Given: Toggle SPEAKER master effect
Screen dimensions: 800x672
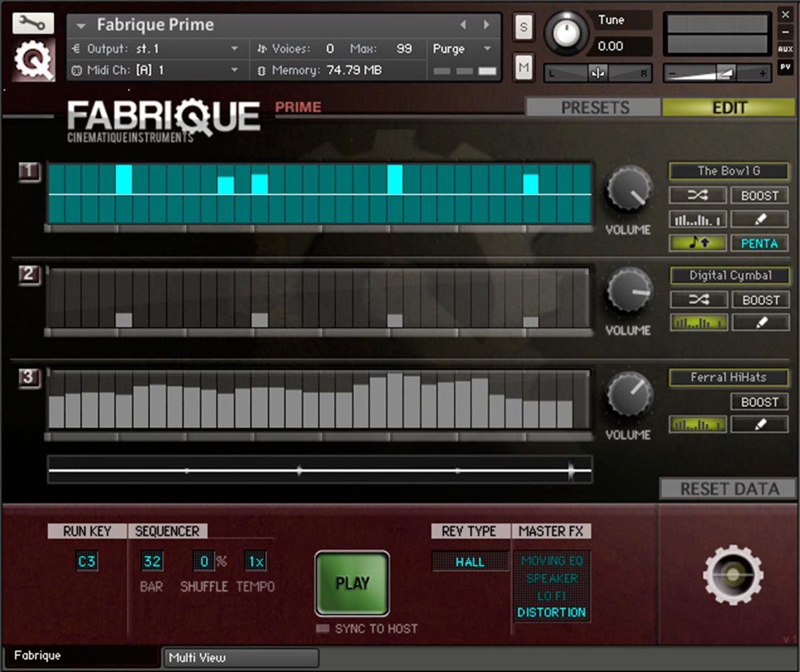Looking at the screenshot, I should [552, 578].
